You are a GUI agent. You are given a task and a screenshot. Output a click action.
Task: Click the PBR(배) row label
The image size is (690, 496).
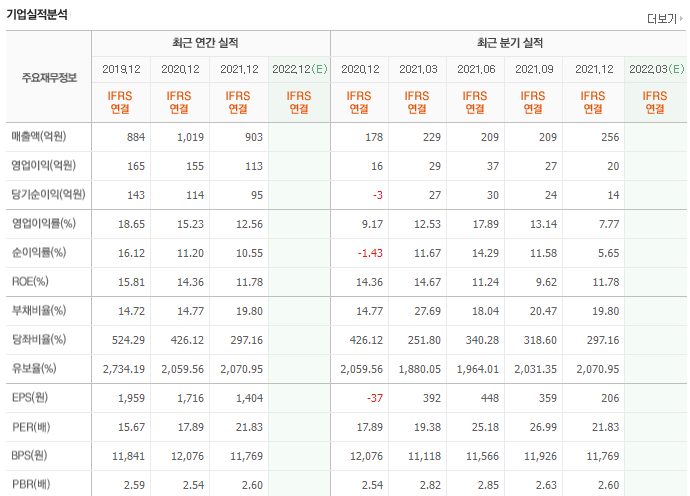click(31, 485)
